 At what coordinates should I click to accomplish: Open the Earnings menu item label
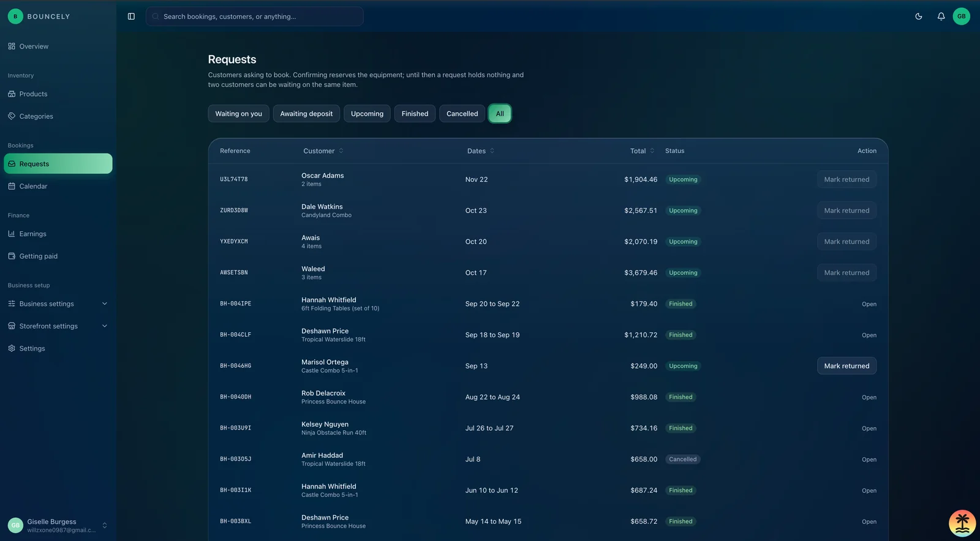click(33, 234)
